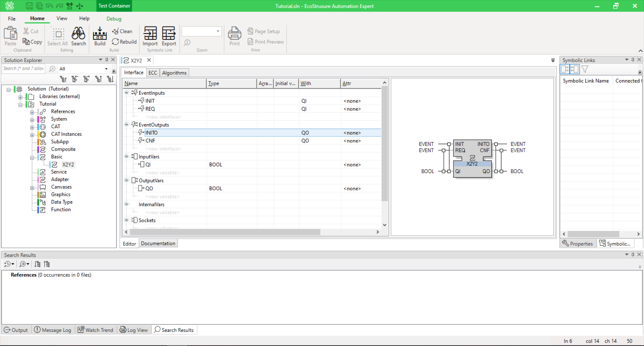Click the search history icon in Search Results
644x346 pixels.
tap(9, 264)
